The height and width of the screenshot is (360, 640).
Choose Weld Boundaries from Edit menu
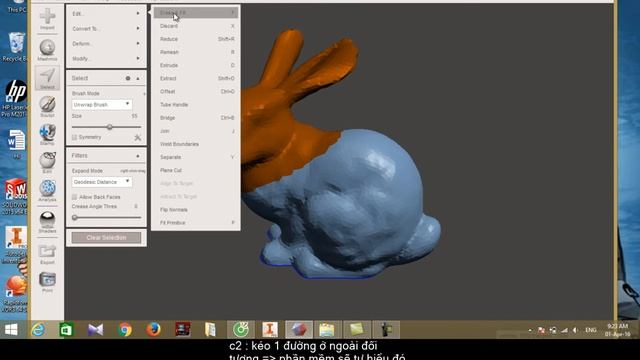click(x=196, y=144)
